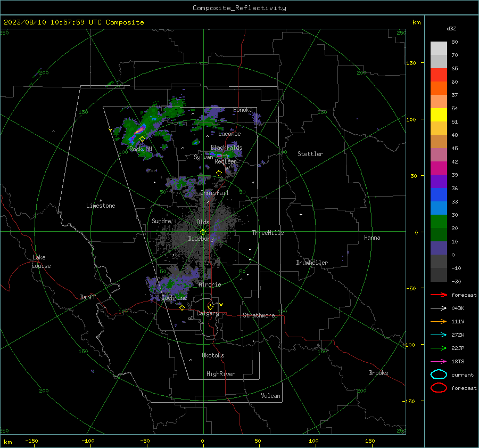Click the Lake Louise label
The image size is (479, 448).
tap(41, 262)
